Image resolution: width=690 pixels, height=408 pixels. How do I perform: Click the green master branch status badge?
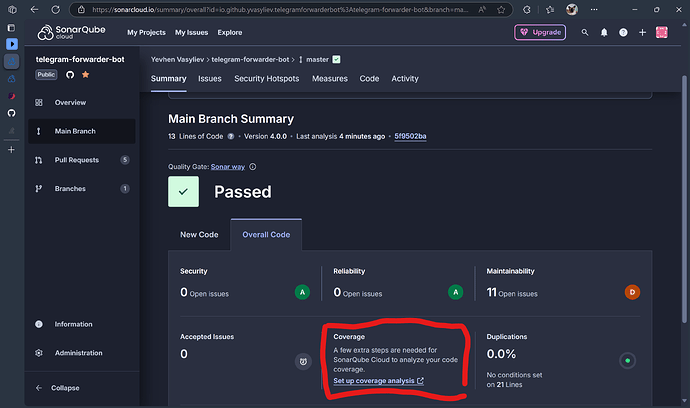(336, 59)
